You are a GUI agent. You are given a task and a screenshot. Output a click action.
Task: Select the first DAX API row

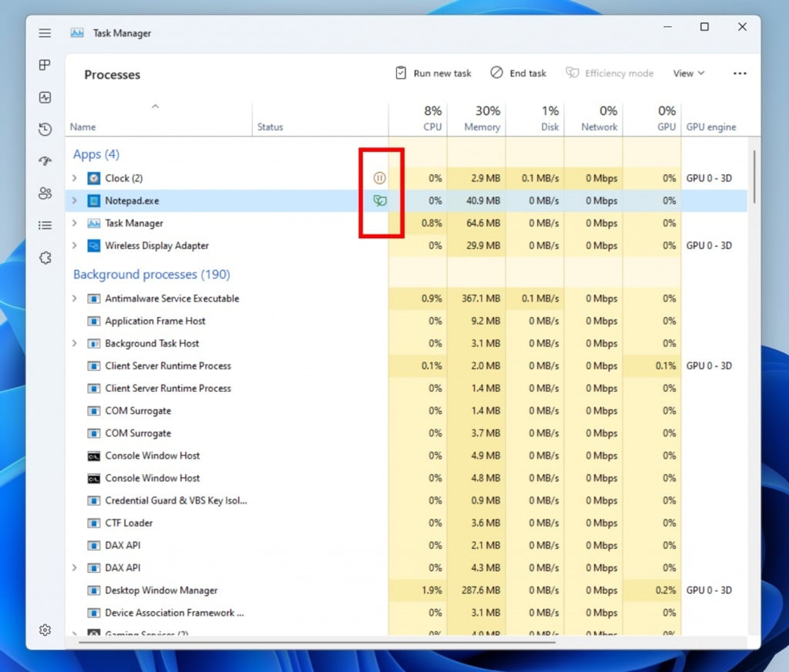[x=406, y=545]
